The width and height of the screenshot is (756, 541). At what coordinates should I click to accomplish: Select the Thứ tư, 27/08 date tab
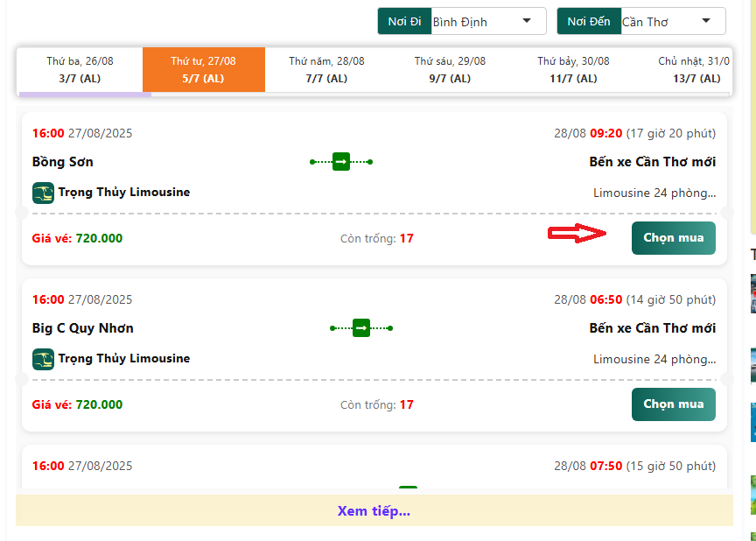tap(203, 69)
